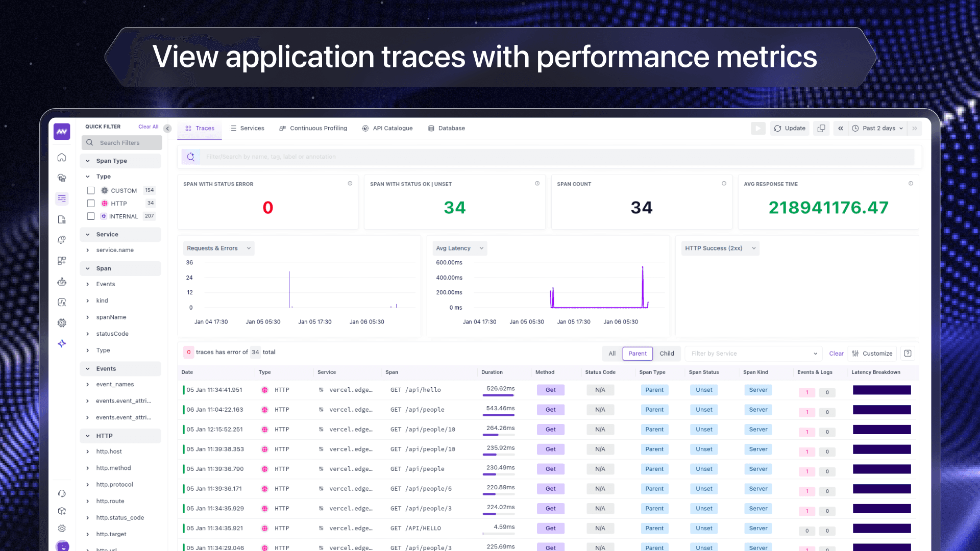Open the Avg Latency chart dropdown

[459, 248]
